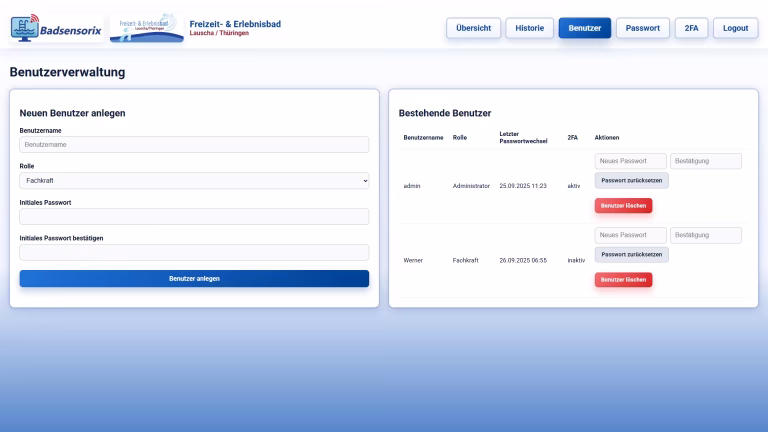
Task: Expand the Rolle dropdown showing Fachkraft
Action: point(194,181)
